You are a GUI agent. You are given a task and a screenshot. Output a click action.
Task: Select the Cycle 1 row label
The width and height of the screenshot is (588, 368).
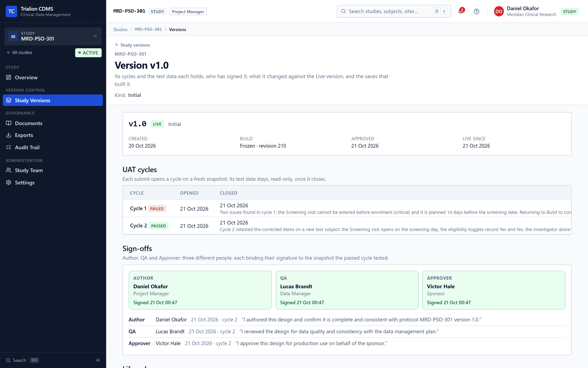pos(138,209)
